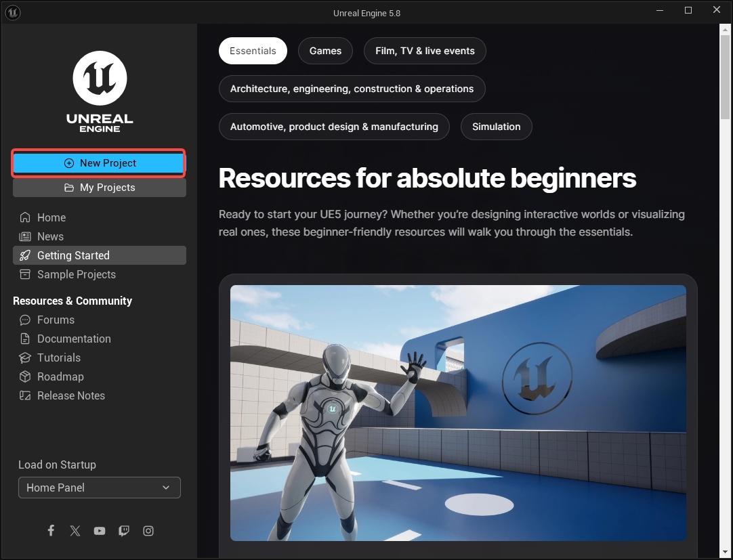
Task: Click the Load on Startup label
Action: (x=57, y=465)
